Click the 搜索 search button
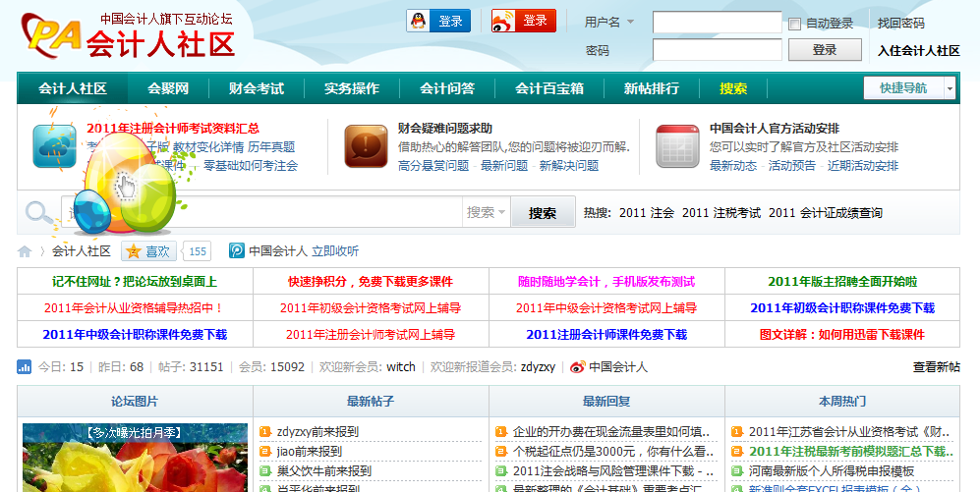Viewport: 980px width, 492px height. 543,213
